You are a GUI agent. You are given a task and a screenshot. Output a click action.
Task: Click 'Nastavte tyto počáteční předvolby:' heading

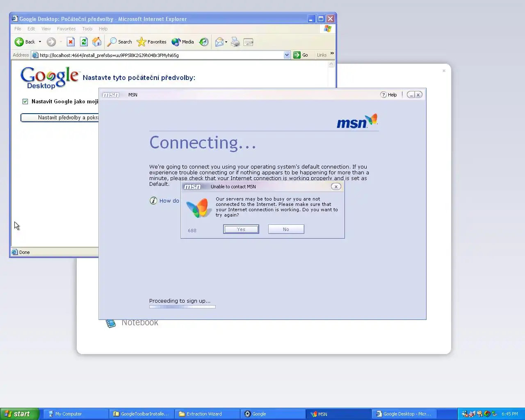pos(139,78)
